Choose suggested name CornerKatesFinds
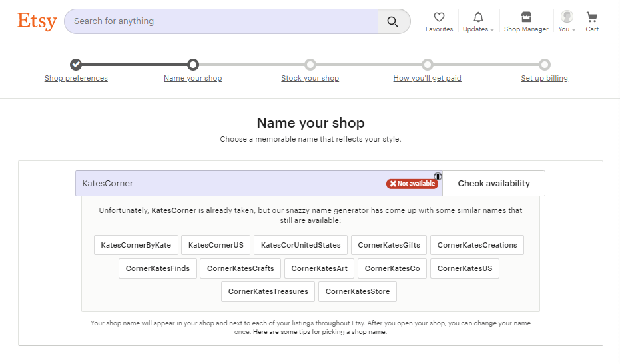Screen dimensions: 620x364 pos(158,268)
